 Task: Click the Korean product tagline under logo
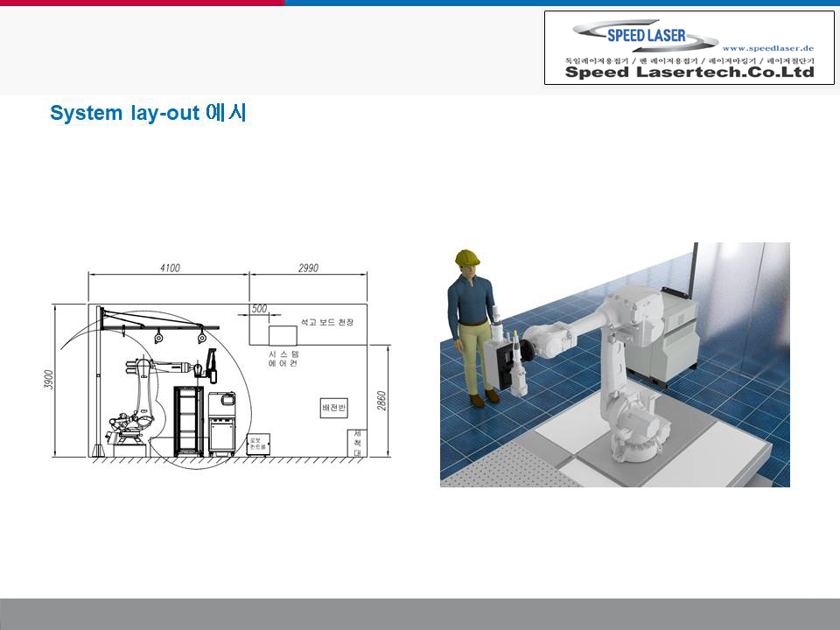click(x=689, y=60)
